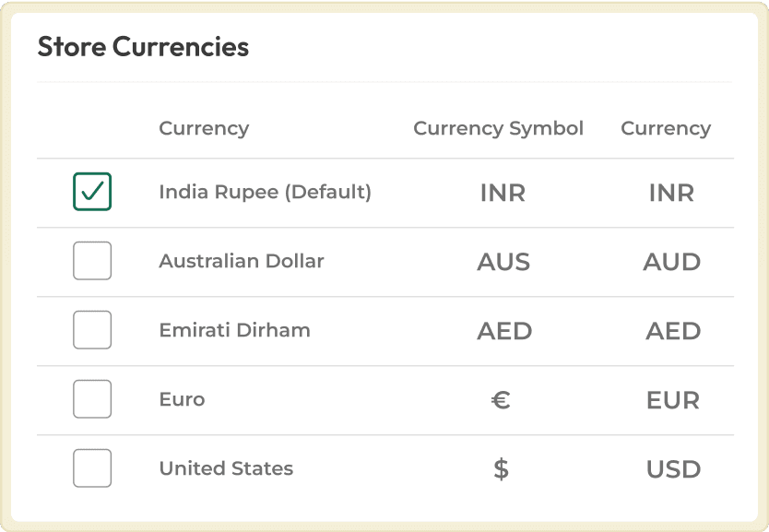Select the AED currency symbol
769x532 pixels.
(504, 331)
